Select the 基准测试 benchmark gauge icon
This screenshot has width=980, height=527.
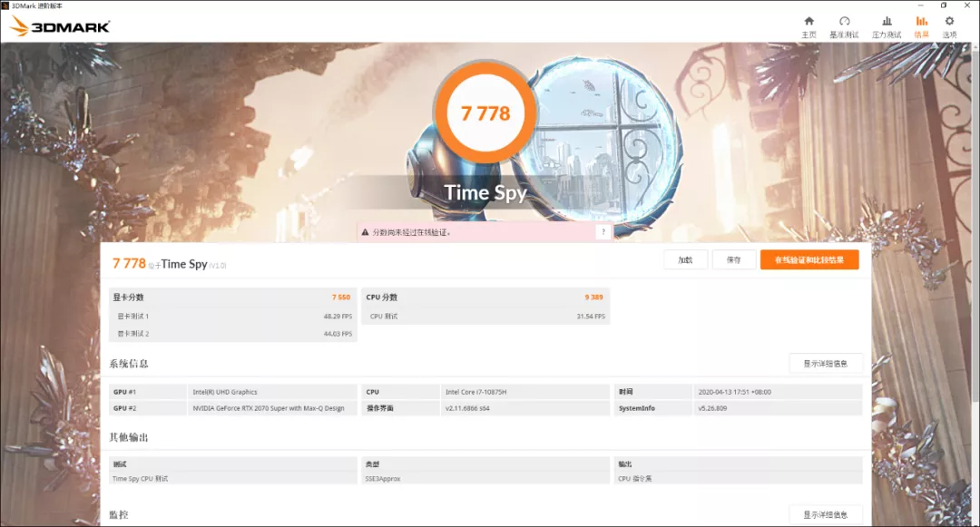pyautogui.click(x=846, y=25)
